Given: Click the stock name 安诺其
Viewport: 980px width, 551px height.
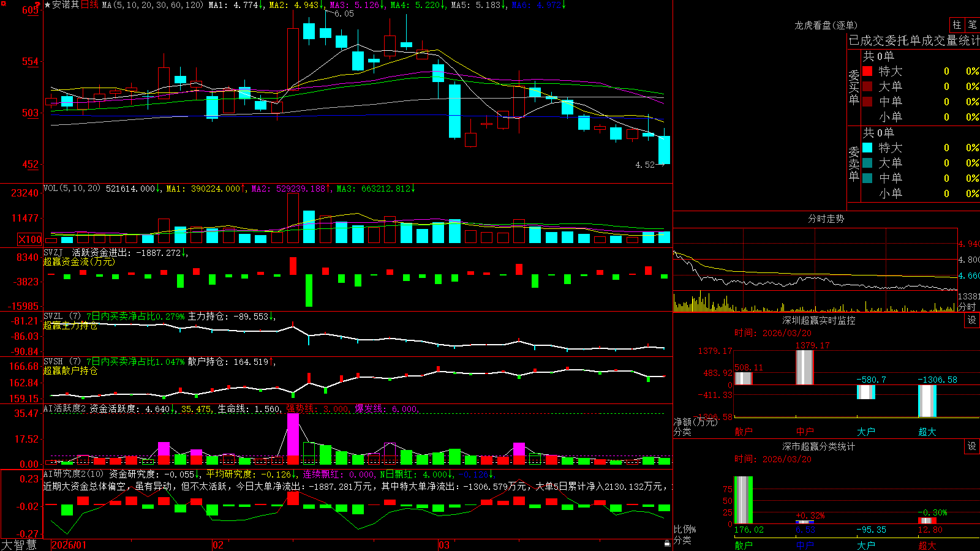Looking at the screenshot, I should pyautogui.click(x=66, y=5).
